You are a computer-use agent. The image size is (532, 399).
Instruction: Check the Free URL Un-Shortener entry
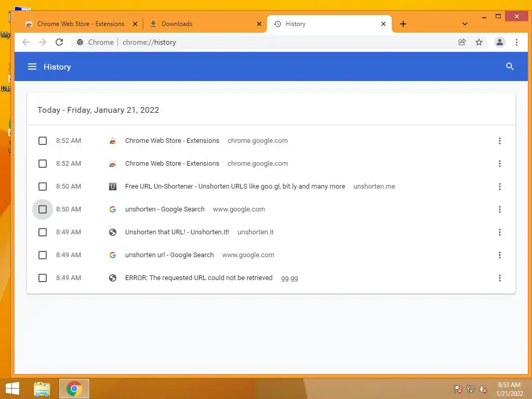coord(43,187)
